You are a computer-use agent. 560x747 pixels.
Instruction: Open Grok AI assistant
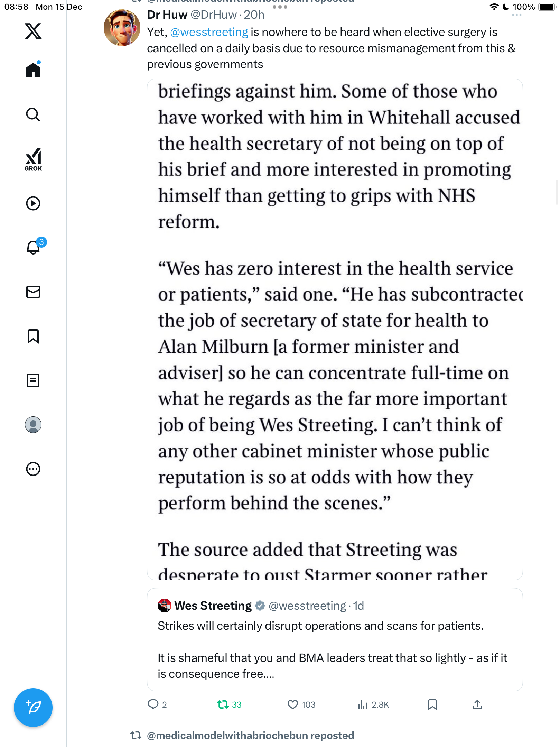[x=33, y=159]
